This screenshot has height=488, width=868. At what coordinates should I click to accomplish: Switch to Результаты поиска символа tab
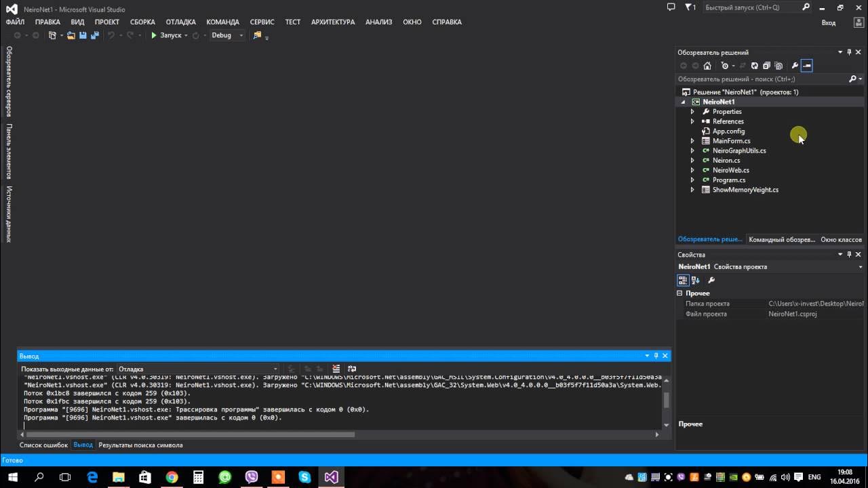tap(140, 445)
